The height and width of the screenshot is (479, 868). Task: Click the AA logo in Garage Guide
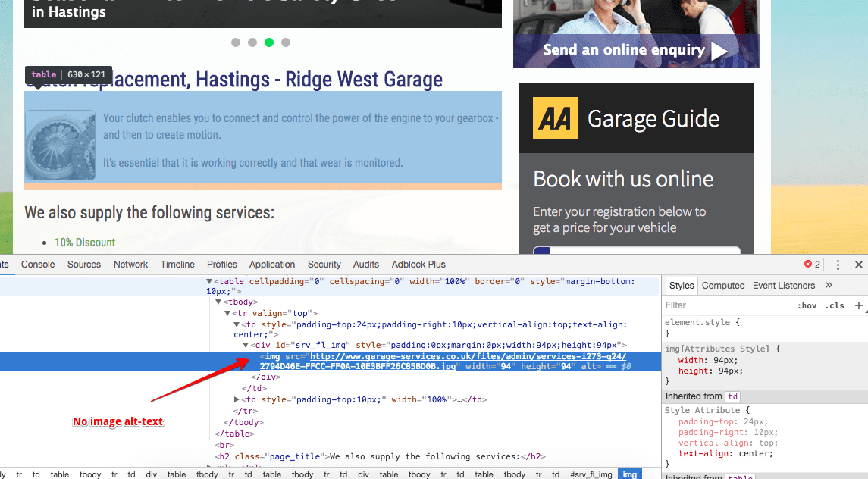point(555,118)
